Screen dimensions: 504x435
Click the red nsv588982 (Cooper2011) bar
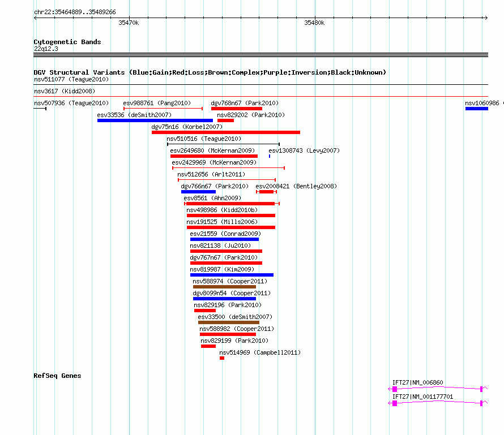[228, 334]
